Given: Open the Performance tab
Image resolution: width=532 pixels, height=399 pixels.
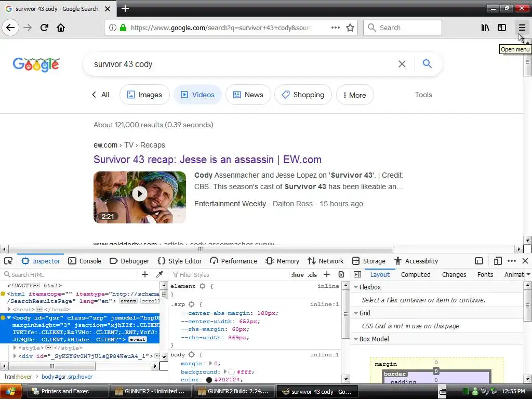Looking at the screenshot, I should pos(233,261).
